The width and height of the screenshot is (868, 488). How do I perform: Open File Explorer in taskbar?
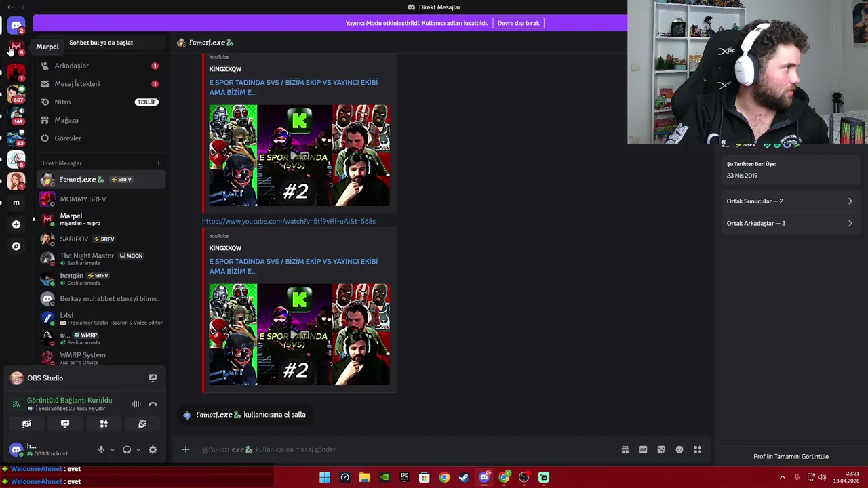365,477
